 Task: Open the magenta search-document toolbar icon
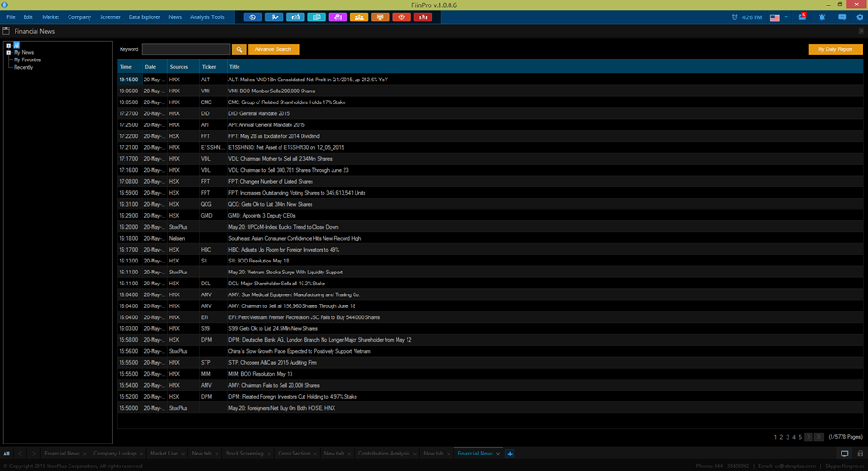click(x=338, y=17)
